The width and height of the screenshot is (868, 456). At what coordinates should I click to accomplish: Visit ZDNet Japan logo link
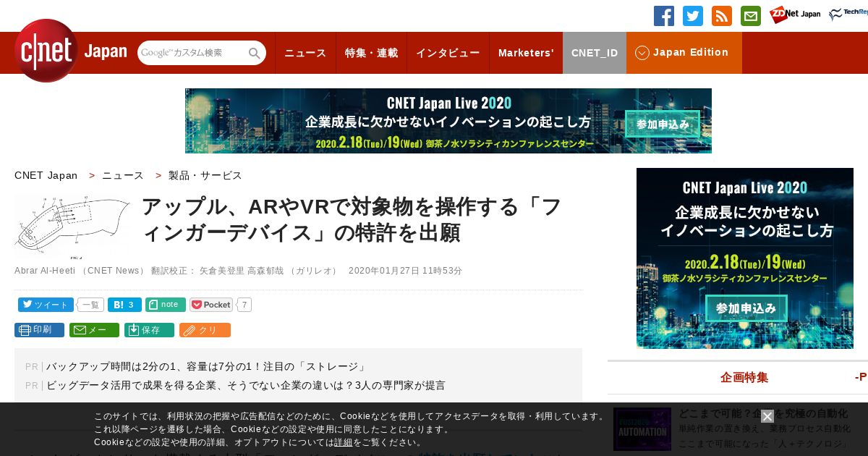[x=795, y=15]
